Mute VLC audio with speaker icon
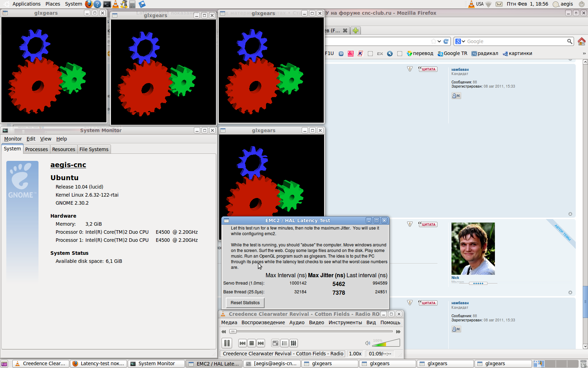The width and height of the screenshot is (588, 368). pos(367,343)
